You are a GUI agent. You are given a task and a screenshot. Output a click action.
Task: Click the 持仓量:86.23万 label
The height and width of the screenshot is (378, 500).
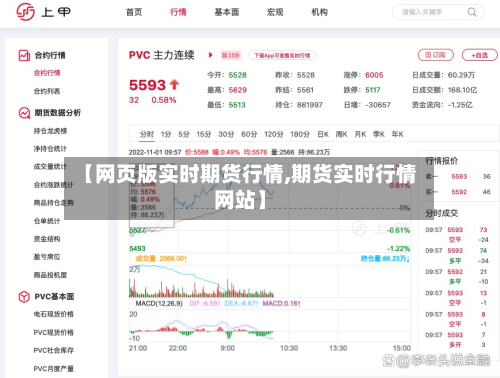385,259
